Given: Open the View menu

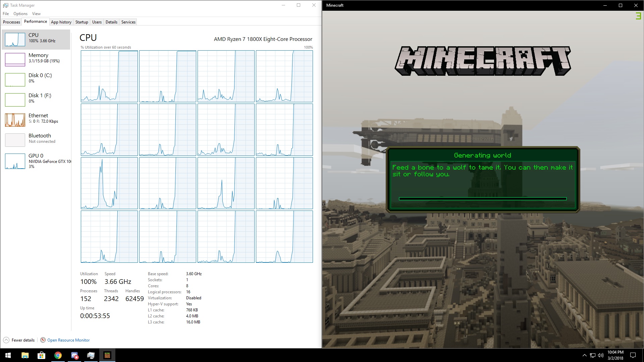Looking at the screenshot, I should click(x=36, y=14).
